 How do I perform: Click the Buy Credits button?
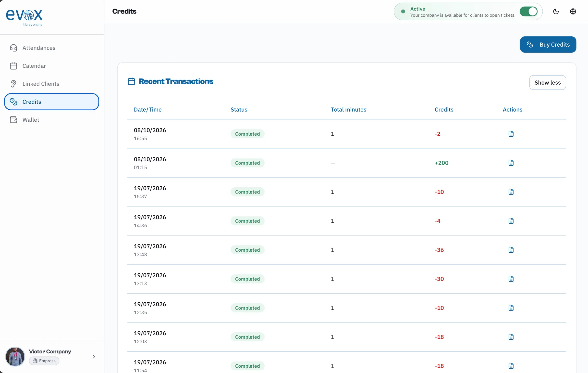pyautogui.click(x=548, y=45)
